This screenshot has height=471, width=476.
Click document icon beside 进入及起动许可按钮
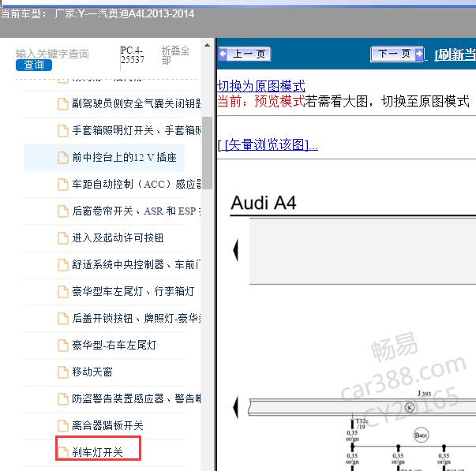coord(63,238)
